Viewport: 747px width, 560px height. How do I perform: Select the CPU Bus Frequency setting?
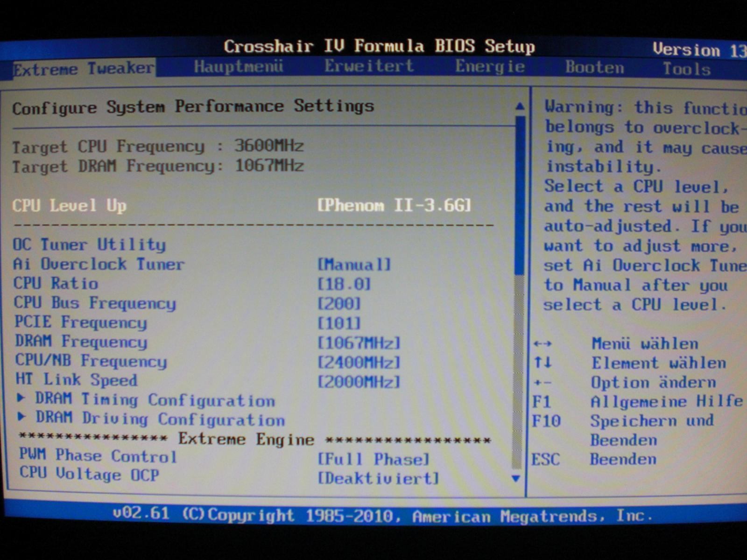(x=95, y=303)
